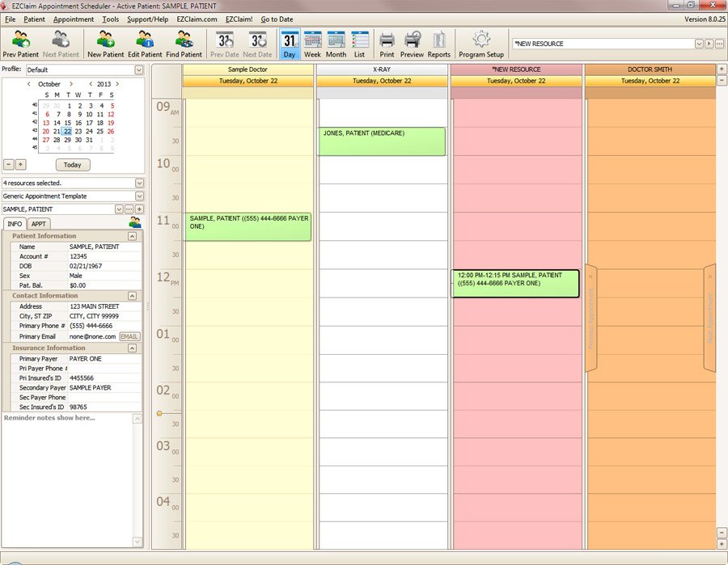Select the JONES, PATIENT (MEDICARE) appointment
The width and height of the screenshot is (728, 565).
381,141
